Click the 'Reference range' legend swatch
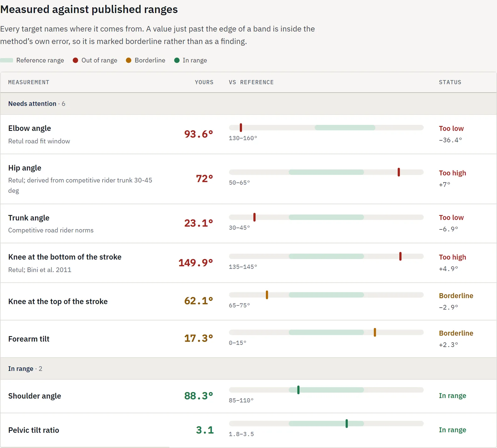Screen dimensions: 497x448 coord(7,60)
